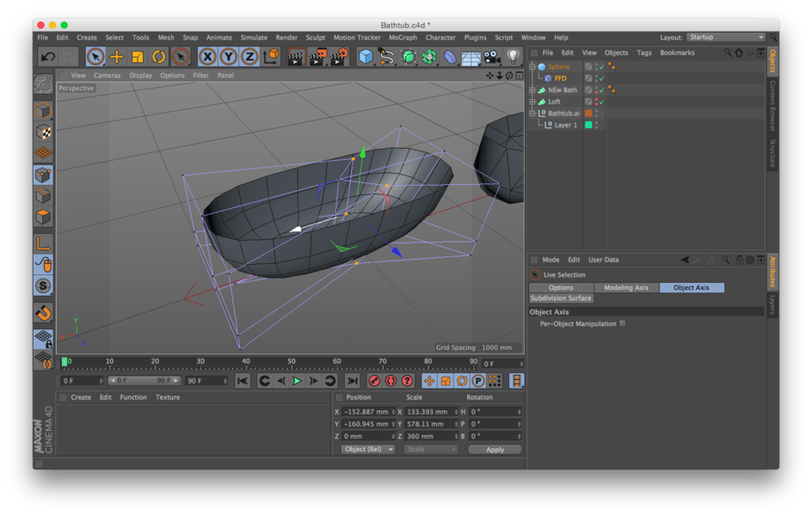
Task: Click the Record Active Objects button
Action: [374, 381]
